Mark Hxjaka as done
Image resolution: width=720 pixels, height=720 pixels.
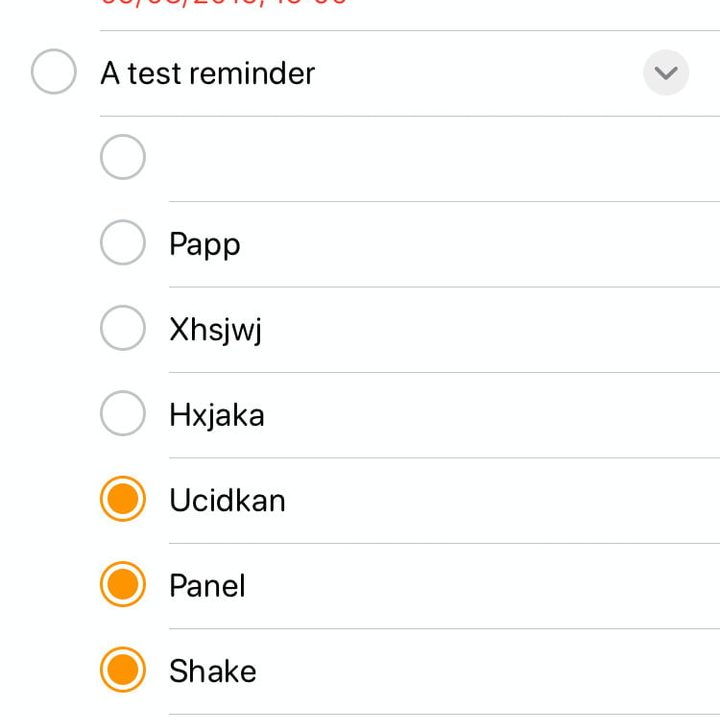pyautogui.click(x=123, y=414)
